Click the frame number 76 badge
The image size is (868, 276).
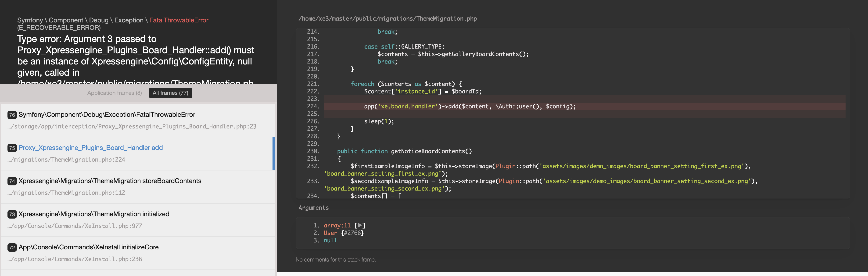tap(12, 115)
